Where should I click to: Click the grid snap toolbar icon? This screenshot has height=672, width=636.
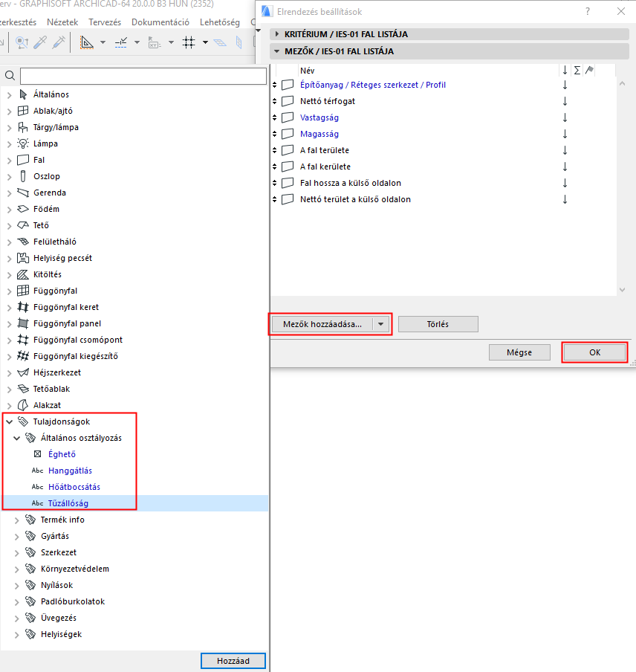click(189, 42)
